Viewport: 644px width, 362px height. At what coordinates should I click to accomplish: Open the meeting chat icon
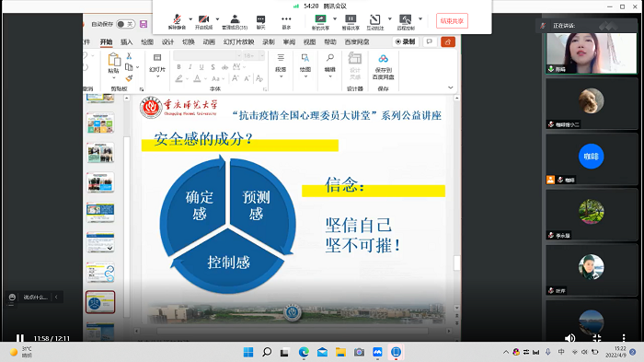(260, 21)
